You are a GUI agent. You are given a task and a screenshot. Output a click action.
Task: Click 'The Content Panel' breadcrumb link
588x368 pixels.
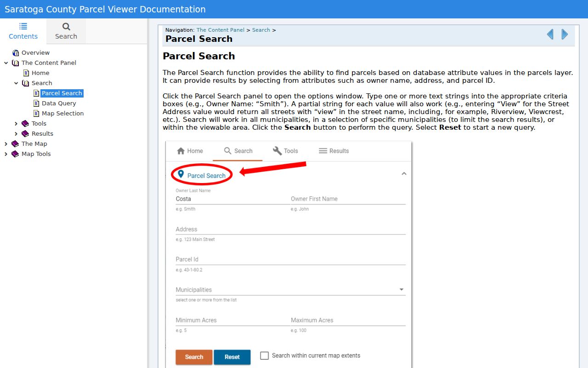(220, 30)
